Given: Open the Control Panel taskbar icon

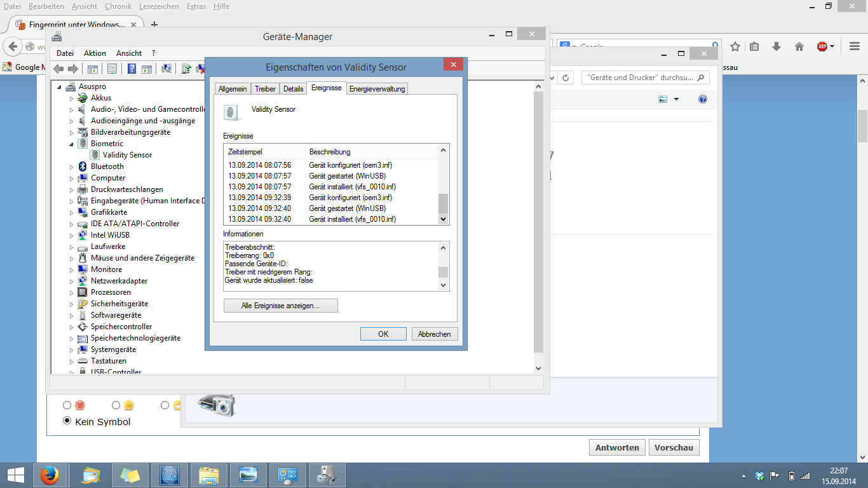Looking at the screenshot, I should (288, 475).
